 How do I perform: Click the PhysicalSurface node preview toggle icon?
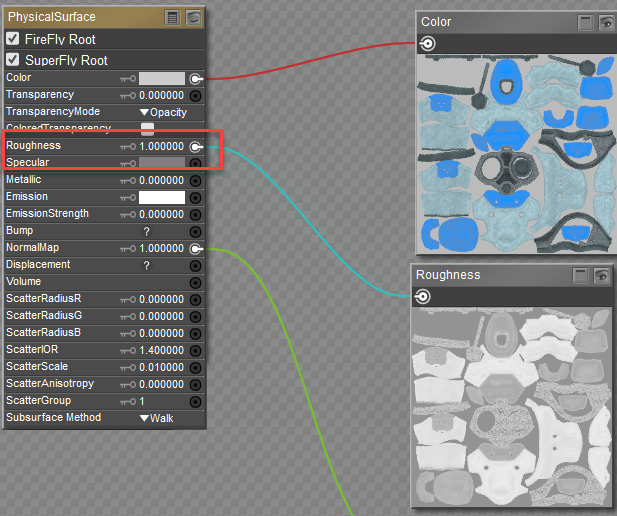pos(193,17)
